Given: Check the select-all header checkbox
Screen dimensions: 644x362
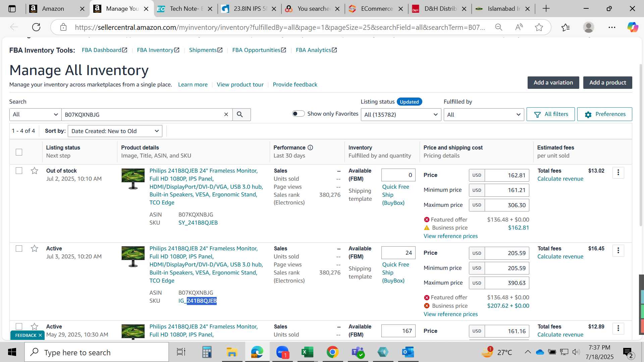Looking at the screenshot, I should tap(19, 152).
